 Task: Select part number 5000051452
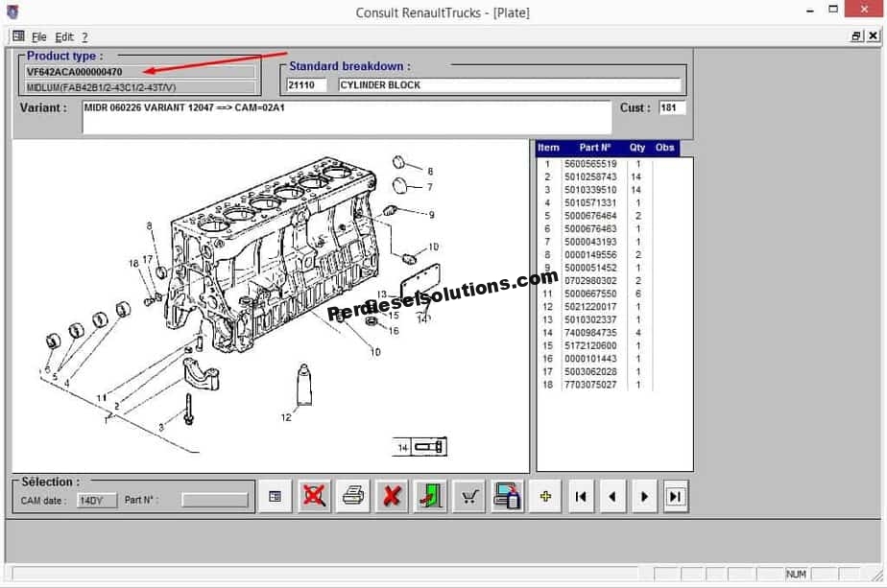pyautogui.click(x=590, y=268)
